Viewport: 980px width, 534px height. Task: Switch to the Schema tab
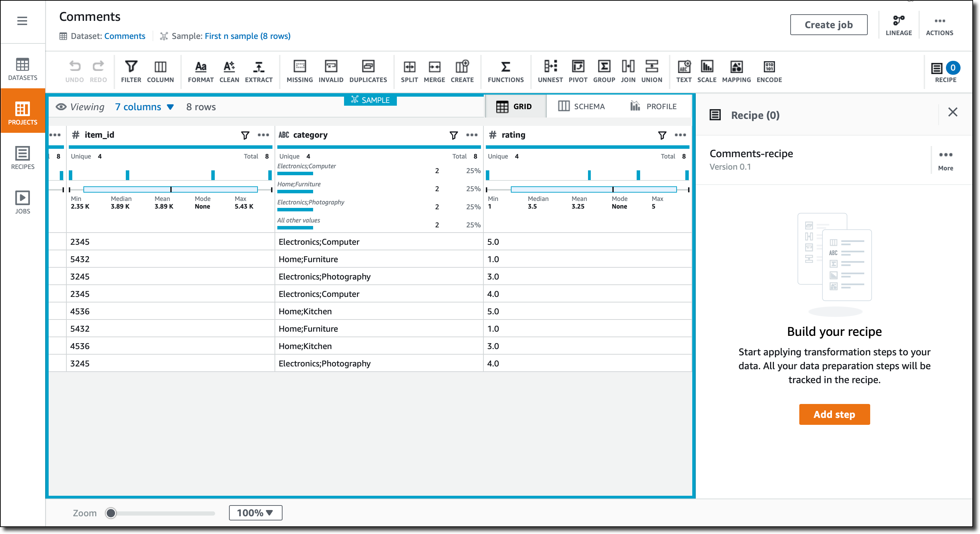[x=581, y=107]
